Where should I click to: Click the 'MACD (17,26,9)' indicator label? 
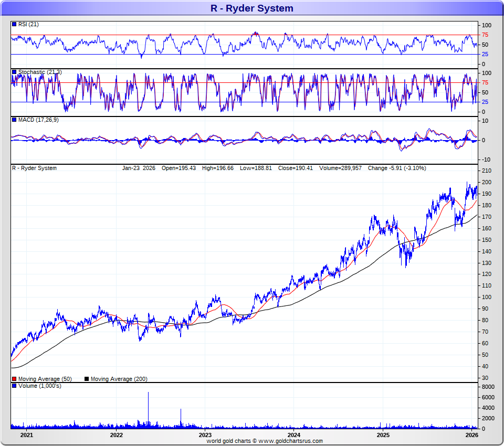point(38,120)
